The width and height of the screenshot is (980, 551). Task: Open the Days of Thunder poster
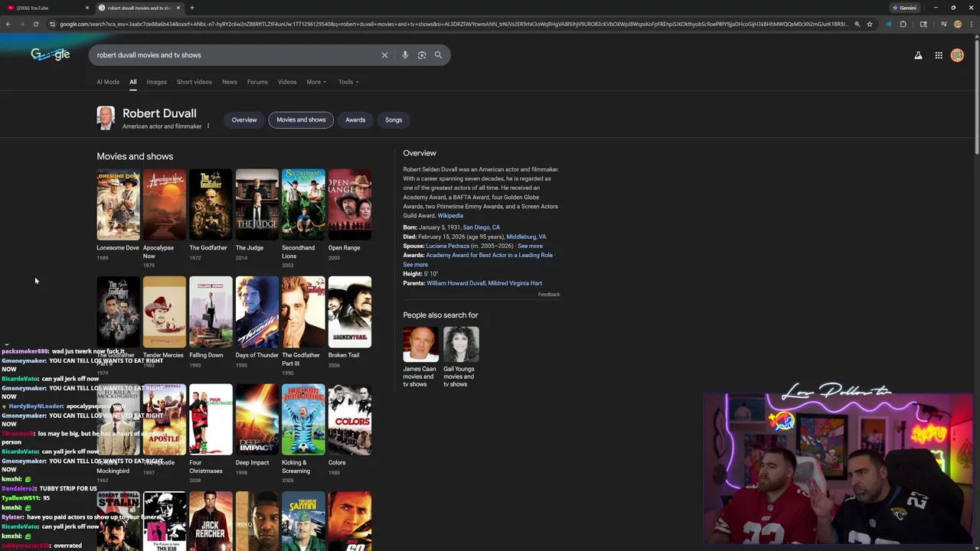[x=257, y=311]
